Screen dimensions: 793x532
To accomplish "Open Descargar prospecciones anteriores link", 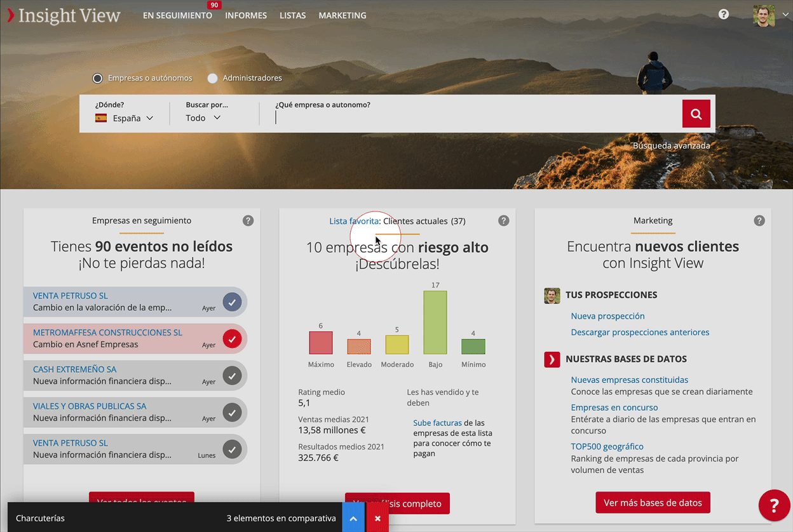I will point(640,333).
